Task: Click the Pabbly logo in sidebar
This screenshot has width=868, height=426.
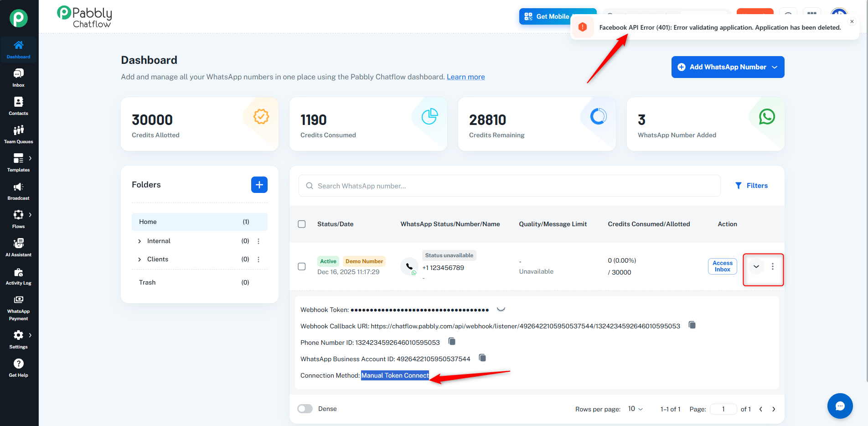Action: point(19,18)
